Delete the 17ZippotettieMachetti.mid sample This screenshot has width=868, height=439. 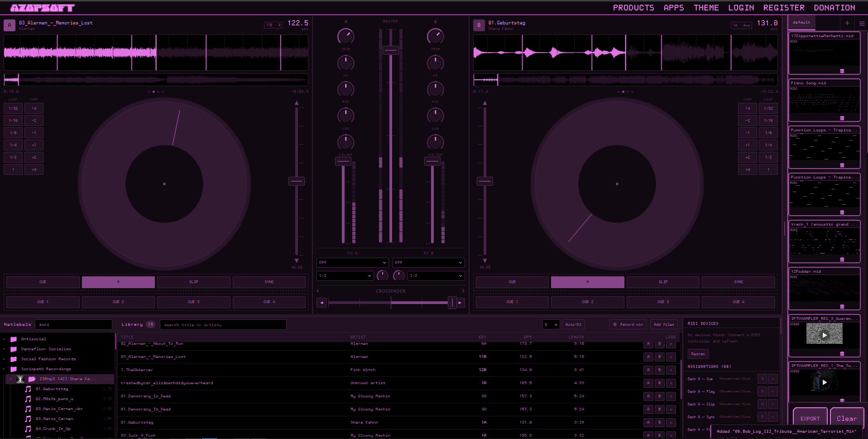coord(842,71)
